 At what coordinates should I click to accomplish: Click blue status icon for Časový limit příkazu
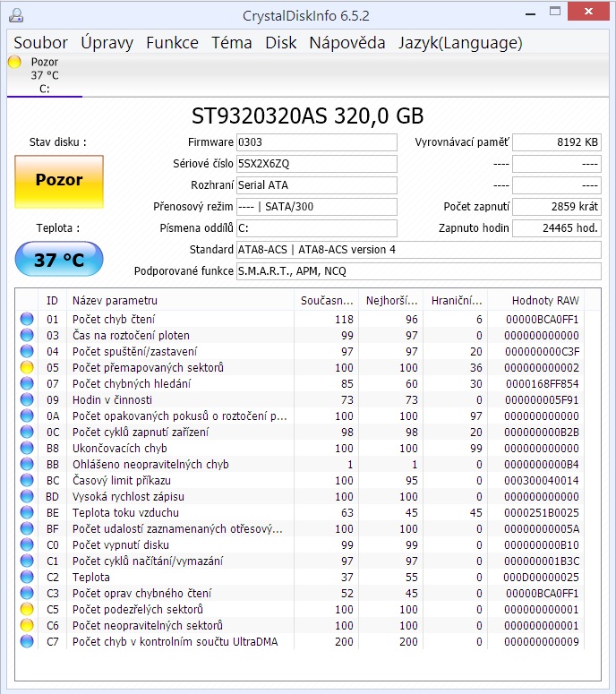pyautogui.click(x=27, y=480)
